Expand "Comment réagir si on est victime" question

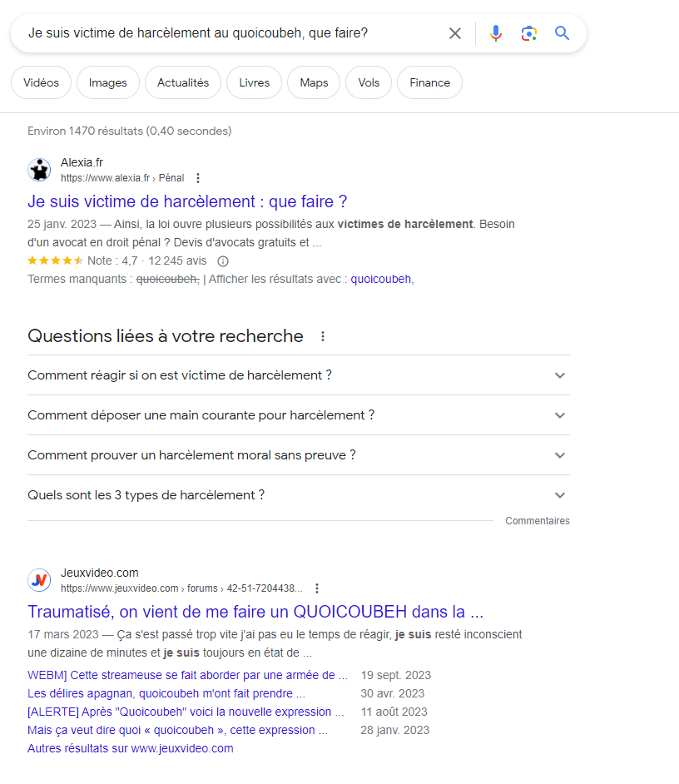click(560, 375)
